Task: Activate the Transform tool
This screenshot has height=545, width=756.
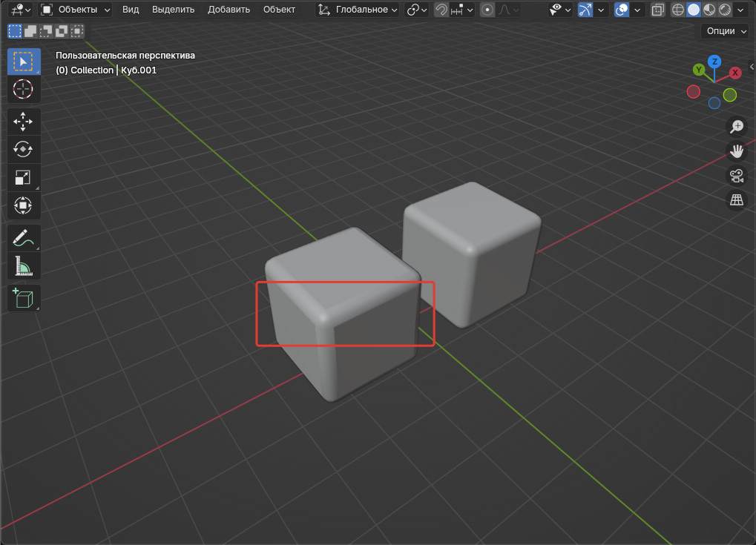Action: [x=23, y=205]
